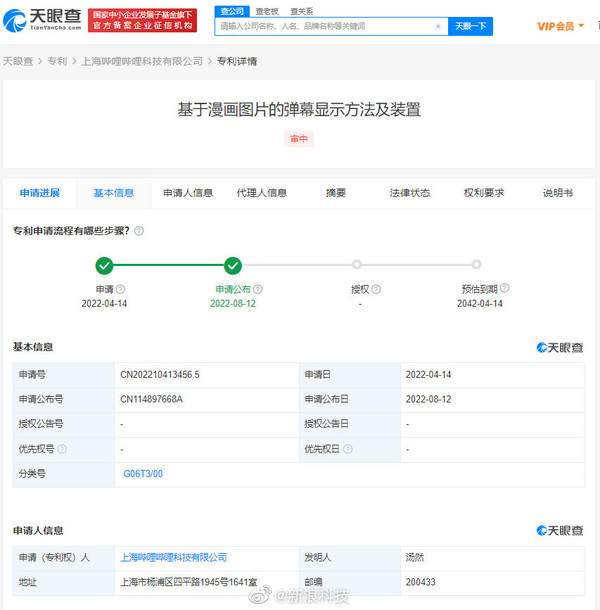Click help icon beside 专利申请流程有哪些步骤
Image resolution: width=600 pixels, height=610 pixels.
139,231
